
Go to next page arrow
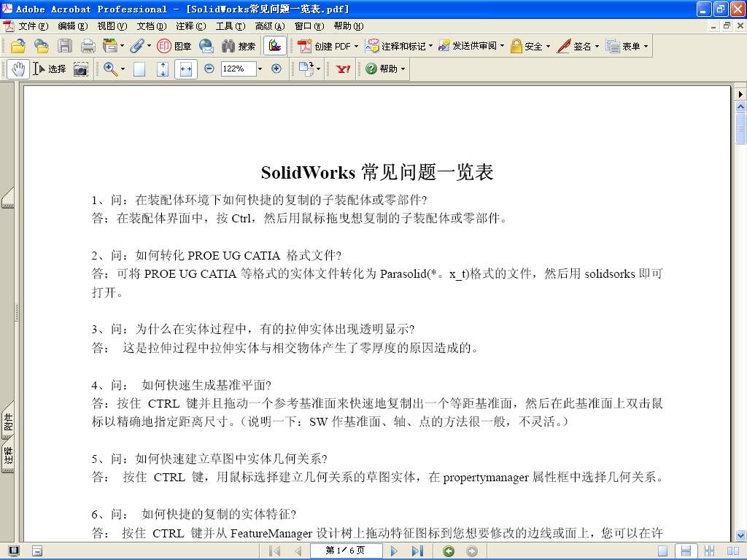(x=394, y=551)
